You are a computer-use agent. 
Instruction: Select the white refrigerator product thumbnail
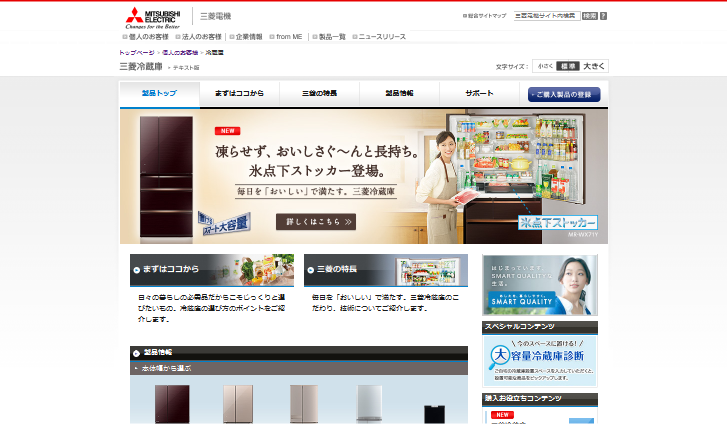point(369,404)
